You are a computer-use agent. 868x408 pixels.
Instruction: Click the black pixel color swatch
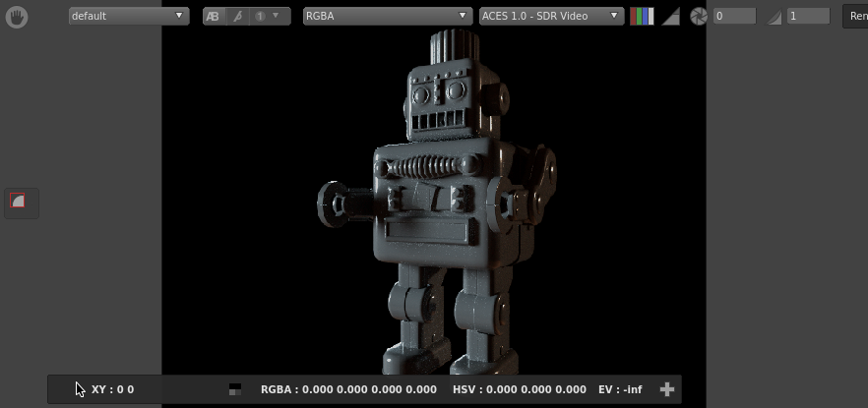click(x=234, y=389)
